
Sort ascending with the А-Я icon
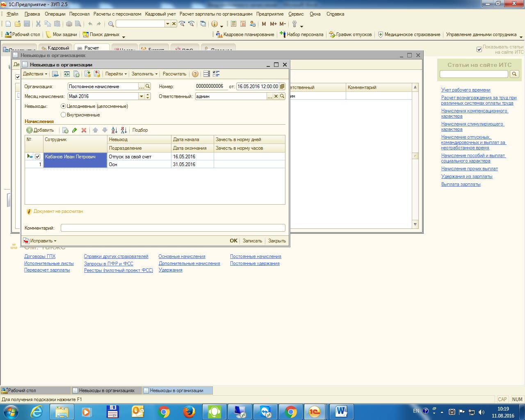[x=114, y=130]
